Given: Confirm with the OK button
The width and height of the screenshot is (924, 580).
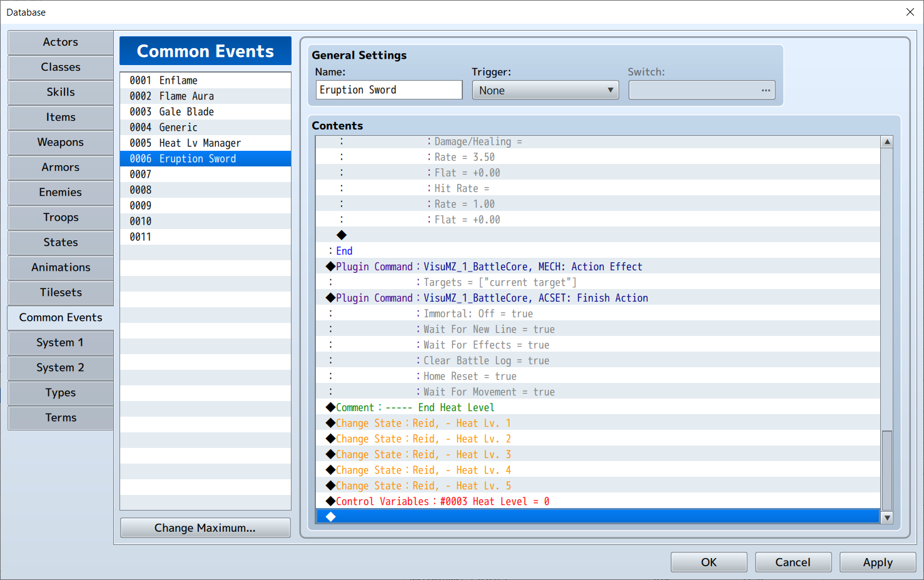Looking at the screenshot, I should (709, 562).
